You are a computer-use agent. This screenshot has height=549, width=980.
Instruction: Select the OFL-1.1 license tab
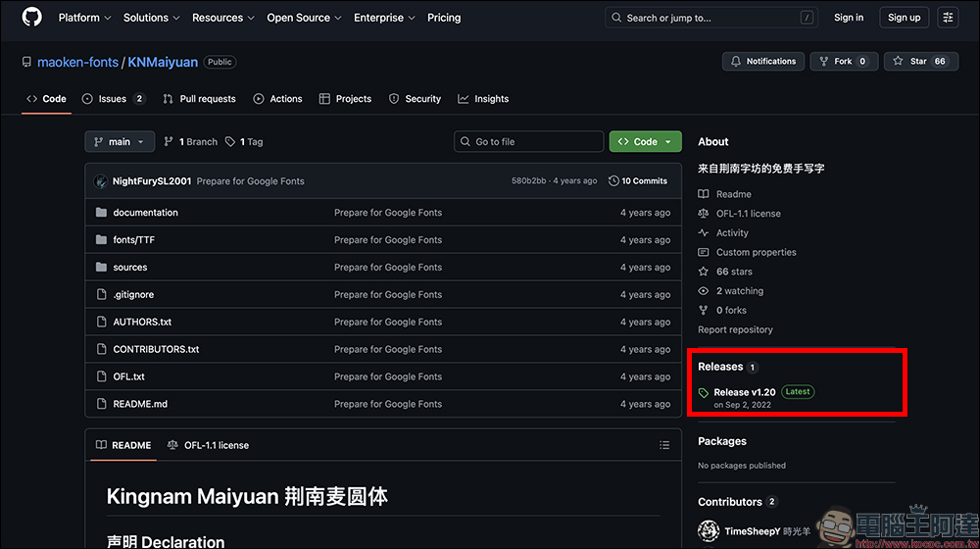click(209, 445)
